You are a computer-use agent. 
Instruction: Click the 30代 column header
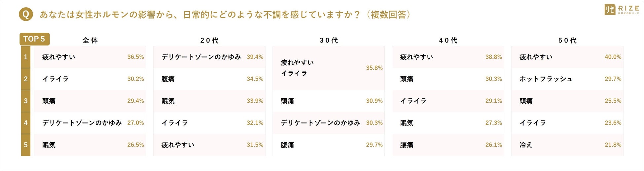pos(329,40)
